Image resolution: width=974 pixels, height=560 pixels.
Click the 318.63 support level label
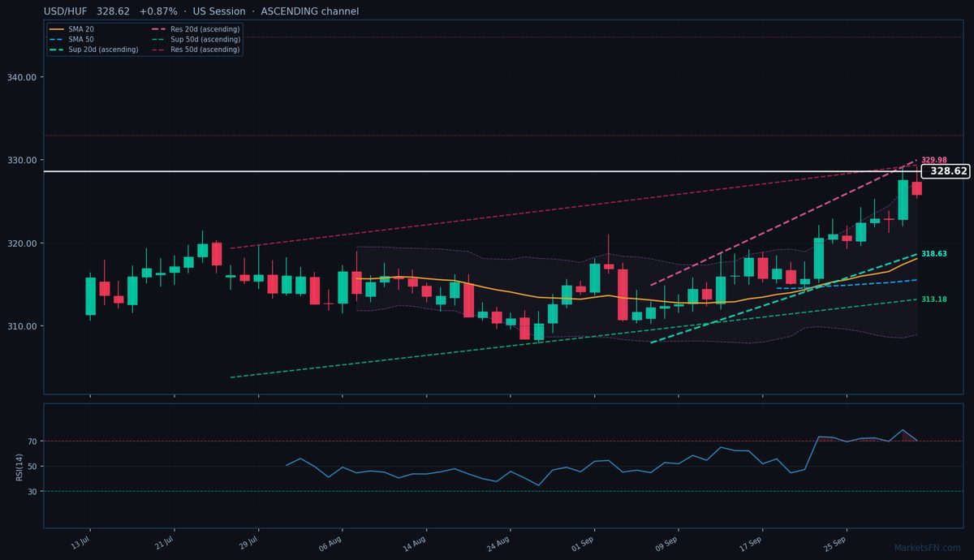[934, 254]
